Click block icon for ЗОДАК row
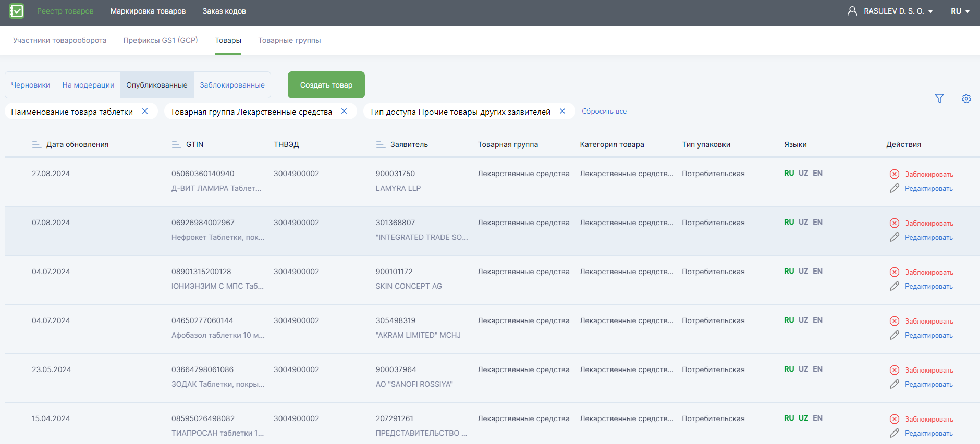980x444 pixels. (895, 370)
